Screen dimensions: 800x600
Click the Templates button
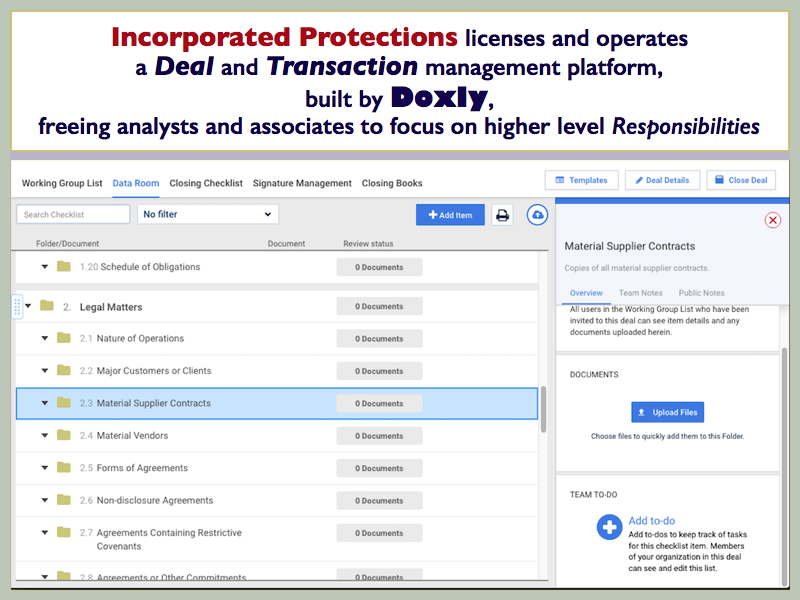582,180
